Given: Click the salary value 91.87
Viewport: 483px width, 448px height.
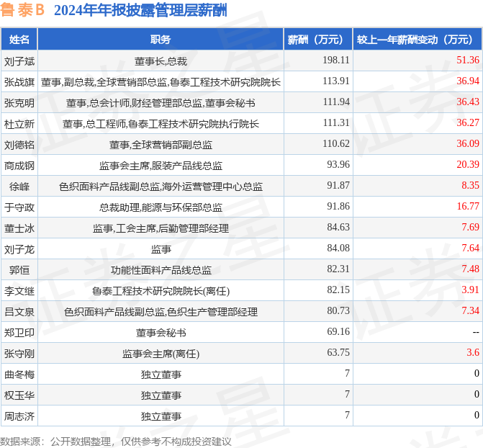Looking at the screenshot, I should pos(338,185).
